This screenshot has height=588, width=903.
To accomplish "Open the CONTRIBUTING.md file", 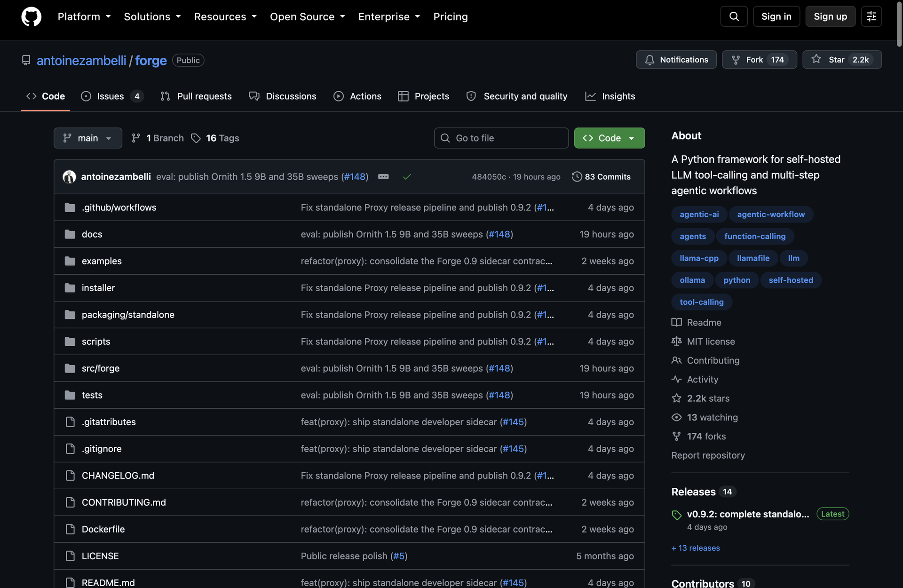I will [124, 502].
